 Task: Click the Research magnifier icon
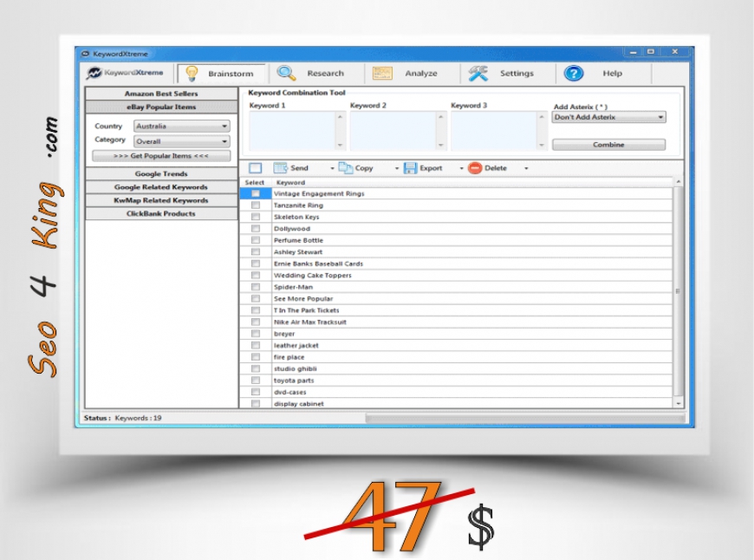[286, 73]
